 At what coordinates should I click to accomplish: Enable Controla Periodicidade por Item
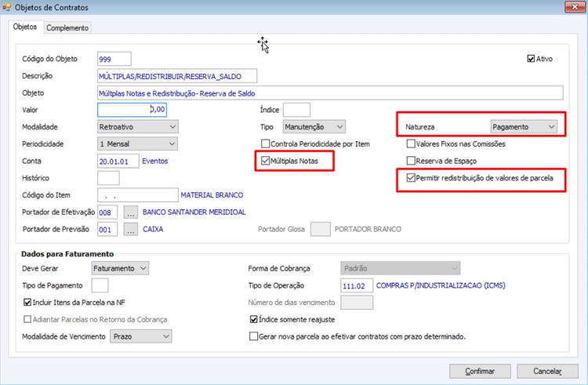pyautogui.click(x=266, y=144)
